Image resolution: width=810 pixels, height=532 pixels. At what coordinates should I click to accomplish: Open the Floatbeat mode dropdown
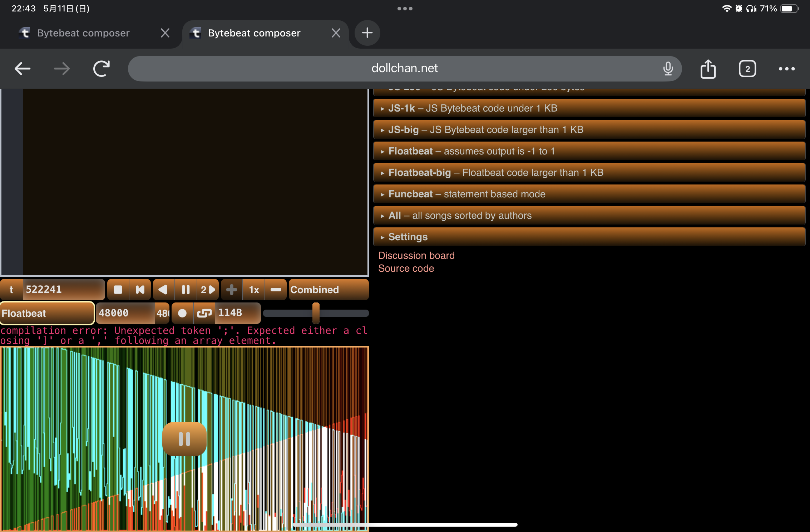pos(47,313)
